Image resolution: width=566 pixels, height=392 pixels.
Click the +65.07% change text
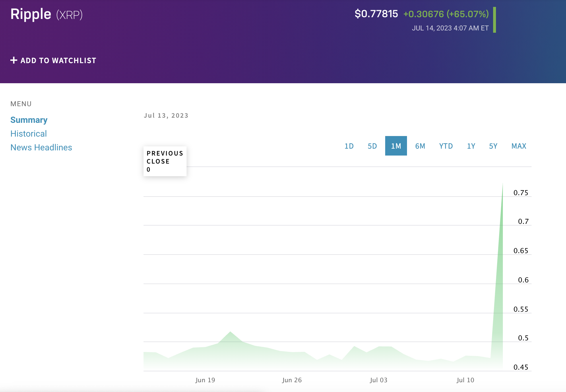(x=467, y=14)
